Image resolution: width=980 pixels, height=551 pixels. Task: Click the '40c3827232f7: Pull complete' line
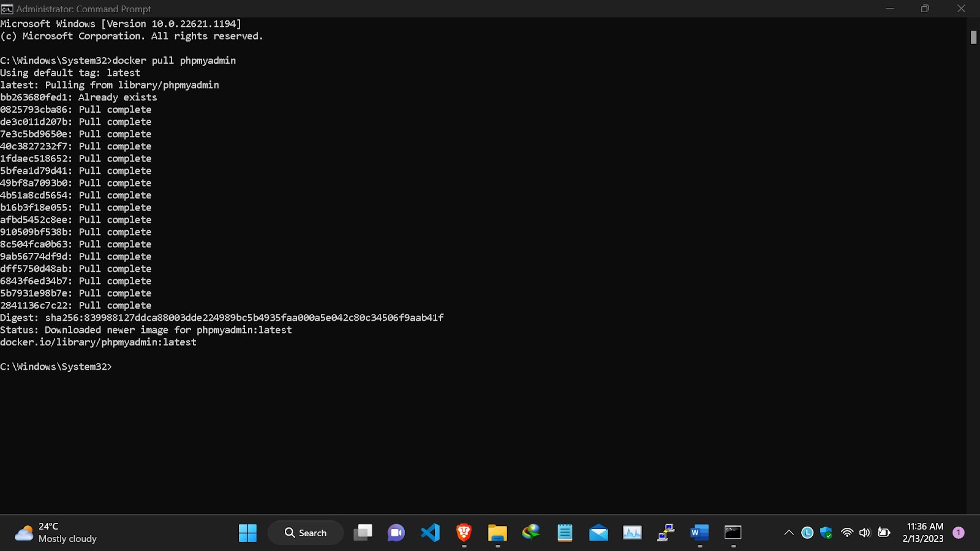(76, 146)
